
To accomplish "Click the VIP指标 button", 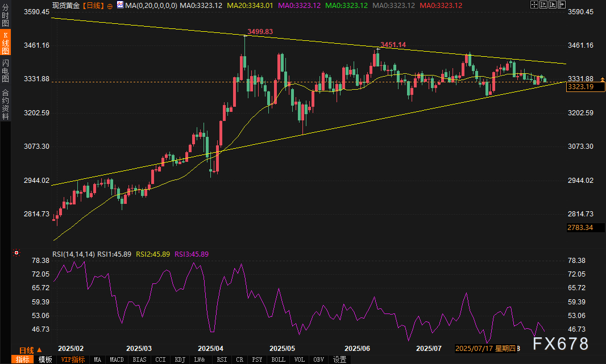I will [x=73, y=359].
